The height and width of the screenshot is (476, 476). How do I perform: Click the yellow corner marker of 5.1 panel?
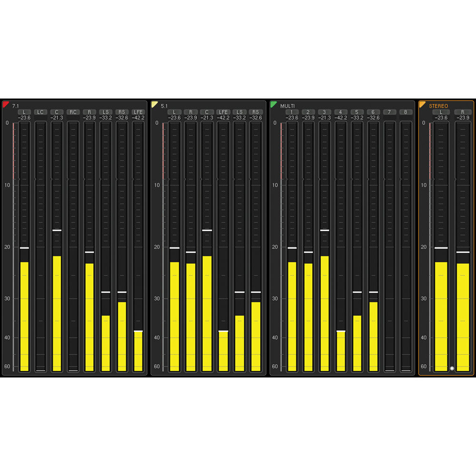click(x=154, y=104)
